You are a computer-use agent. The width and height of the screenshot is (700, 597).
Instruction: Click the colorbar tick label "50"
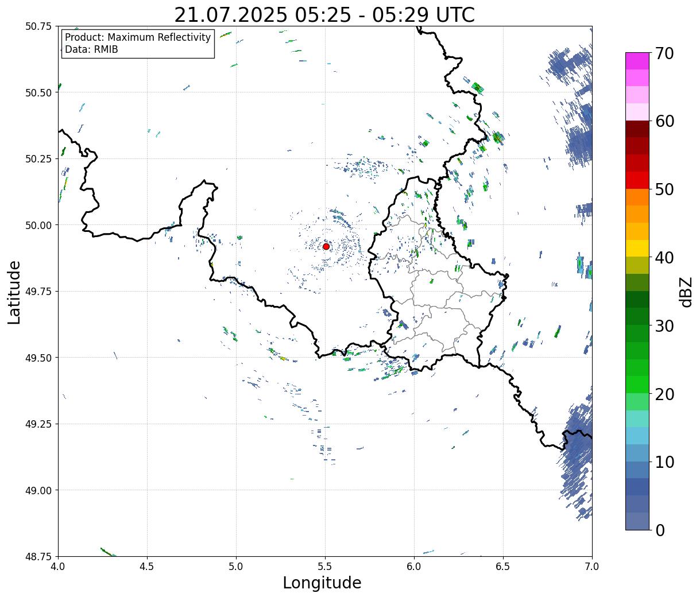tap(664, 189)
